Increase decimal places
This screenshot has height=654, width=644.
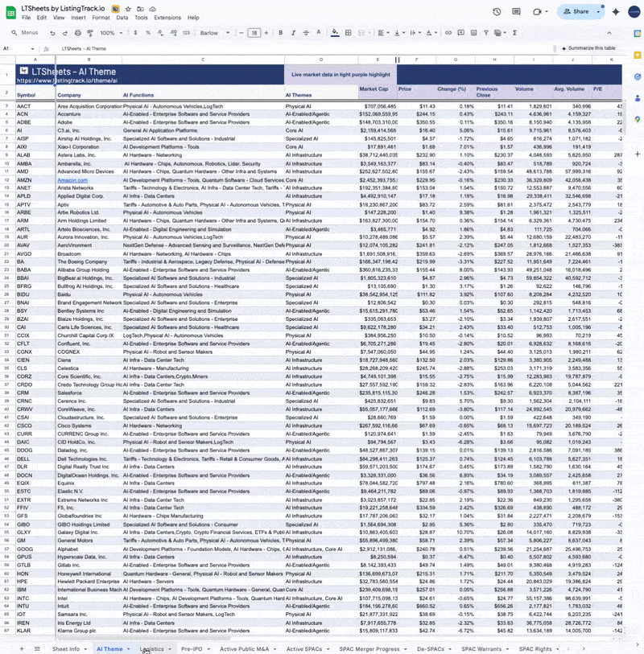tap(173, 33)
